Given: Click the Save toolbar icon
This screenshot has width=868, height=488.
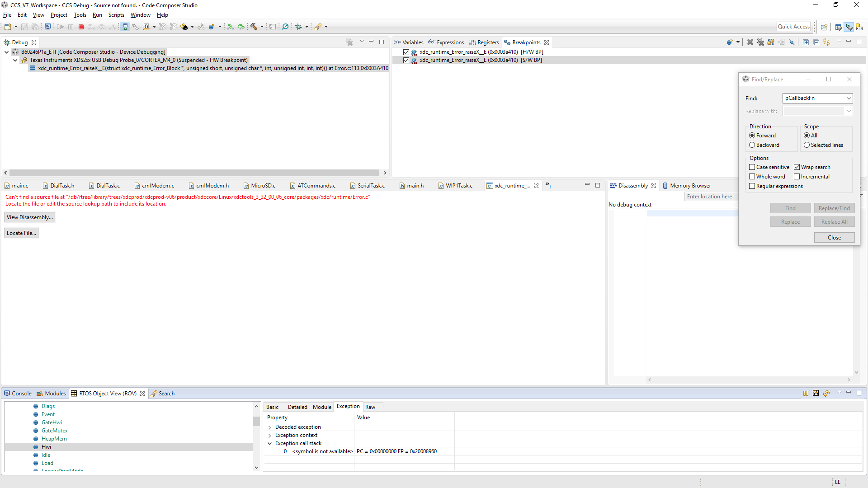Looking at the screenshot, I should point(25,27).
